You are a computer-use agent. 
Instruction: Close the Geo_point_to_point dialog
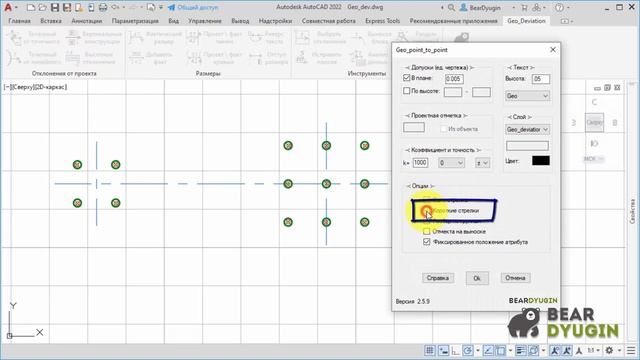(553, 49)
